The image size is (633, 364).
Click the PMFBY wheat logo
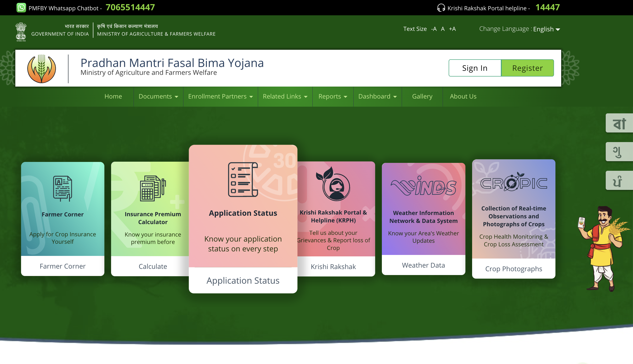pos(41,69)
